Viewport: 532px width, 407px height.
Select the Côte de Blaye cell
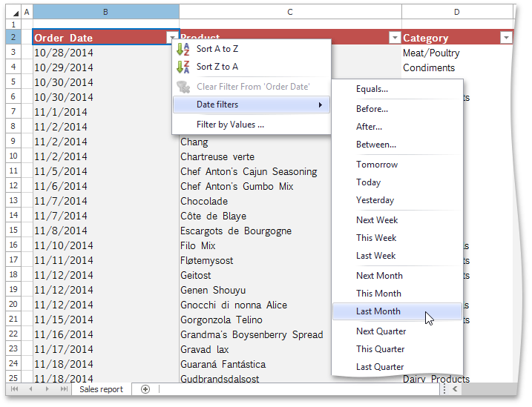click(x=255, y=216)
